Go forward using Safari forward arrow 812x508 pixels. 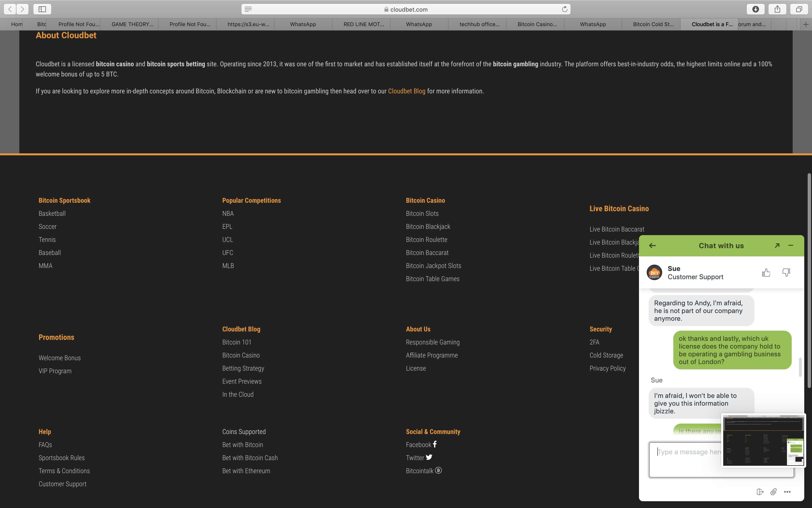point(22,9)
